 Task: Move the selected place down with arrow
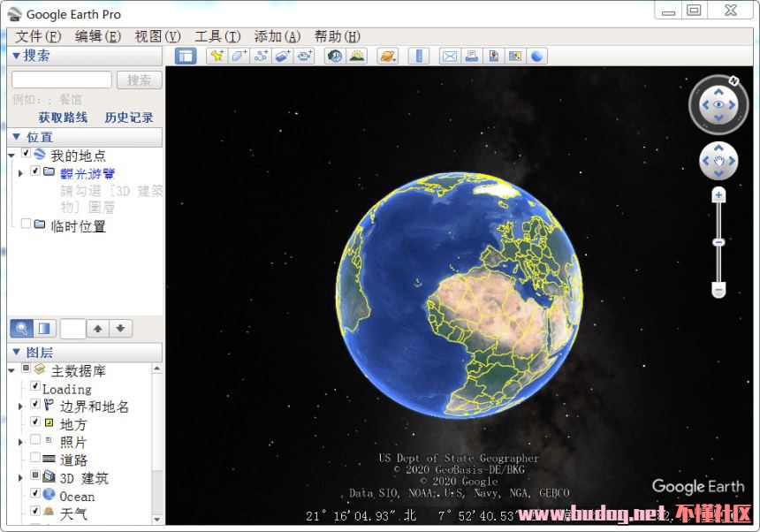point(121,329)
